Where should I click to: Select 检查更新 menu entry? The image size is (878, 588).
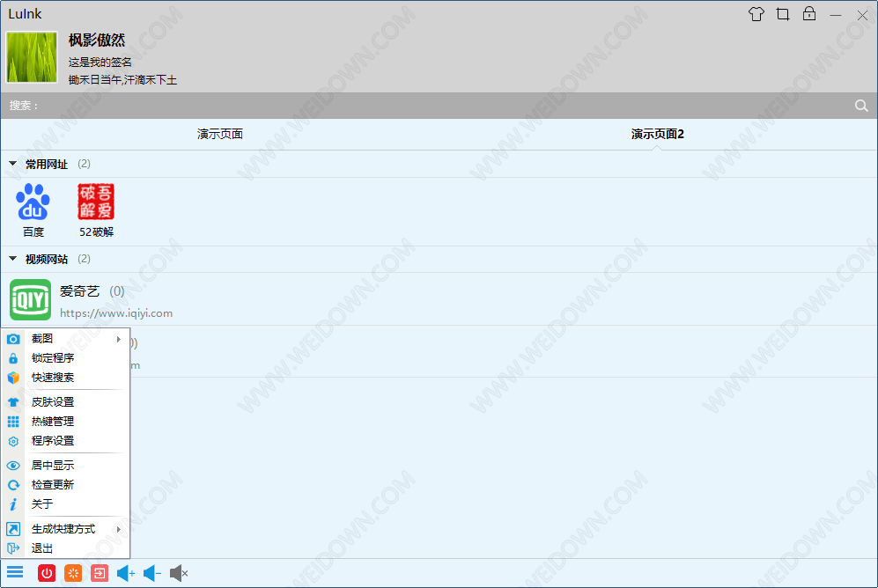[x=65, y=484]
